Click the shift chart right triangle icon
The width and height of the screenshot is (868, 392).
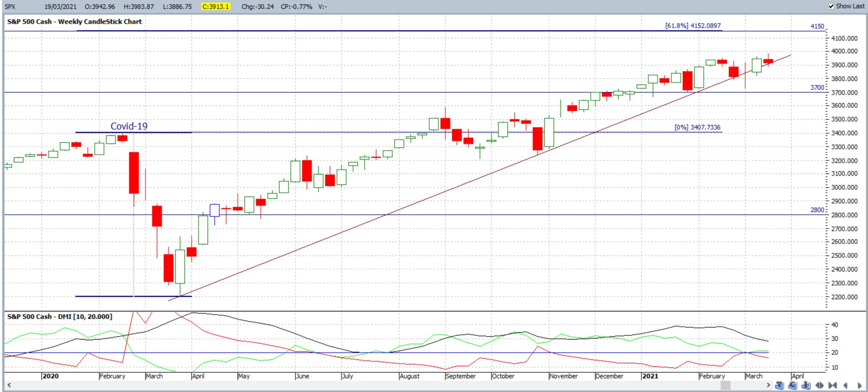[859, 385]
